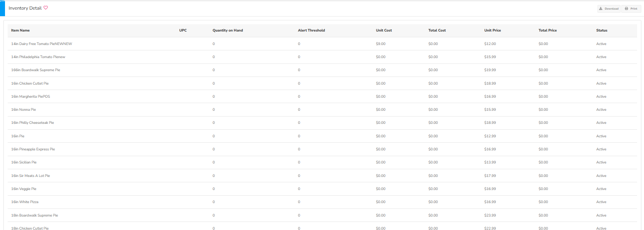Click the $23.99 unit price for 18in Boardwalk
The image size is (644, 230).
[x=490, y=215]
